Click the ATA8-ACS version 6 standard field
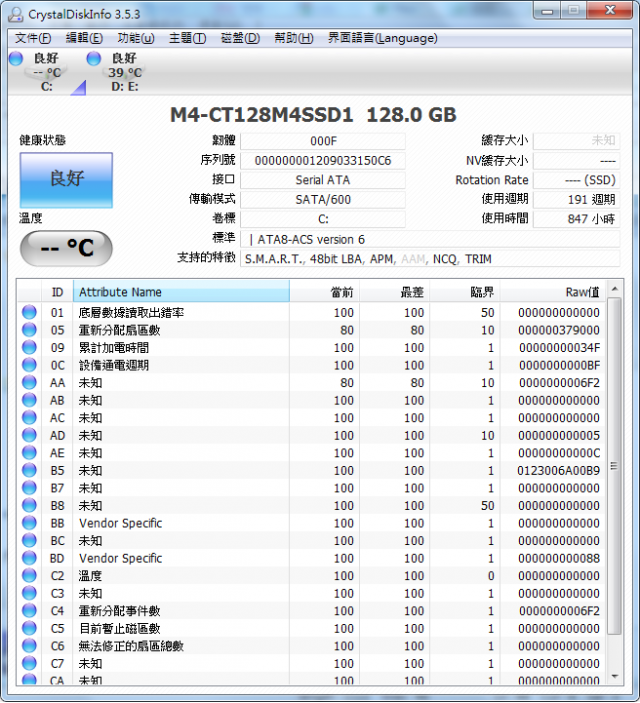This screenshot has height=703, width=640. point(430,239)
